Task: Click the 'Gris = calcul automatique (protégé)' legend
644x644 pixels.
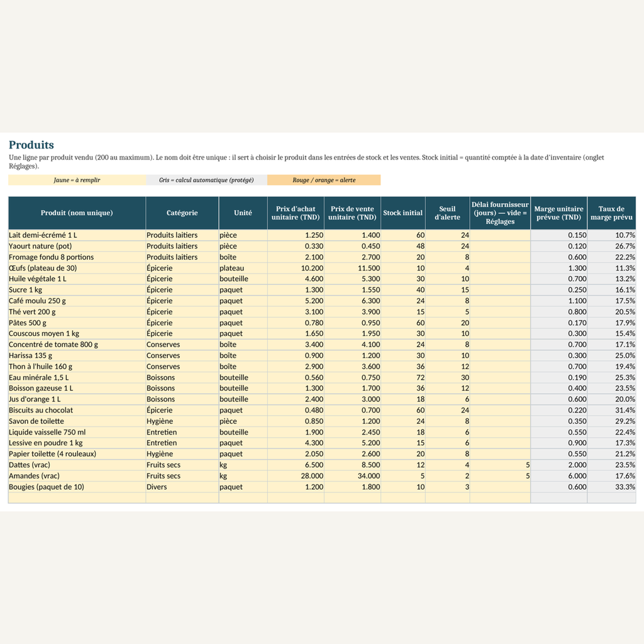Action: coord(206,180)
